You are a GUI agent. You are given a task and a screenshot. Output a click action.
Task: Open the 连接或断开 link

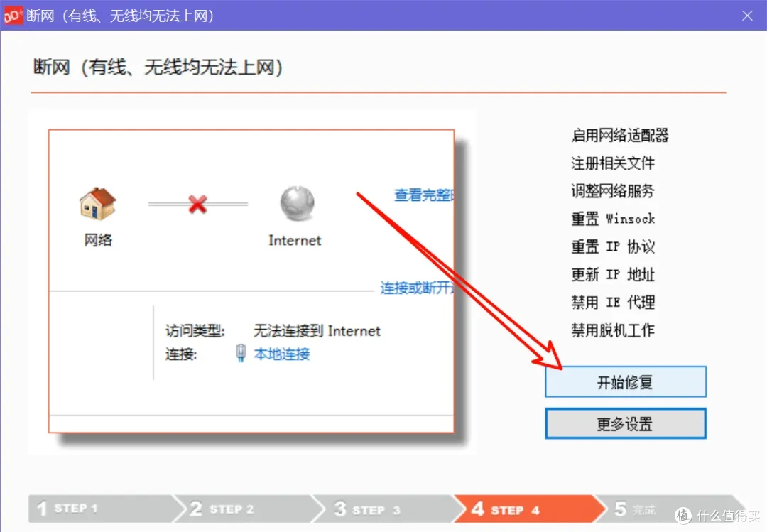(x=418, y=288)
